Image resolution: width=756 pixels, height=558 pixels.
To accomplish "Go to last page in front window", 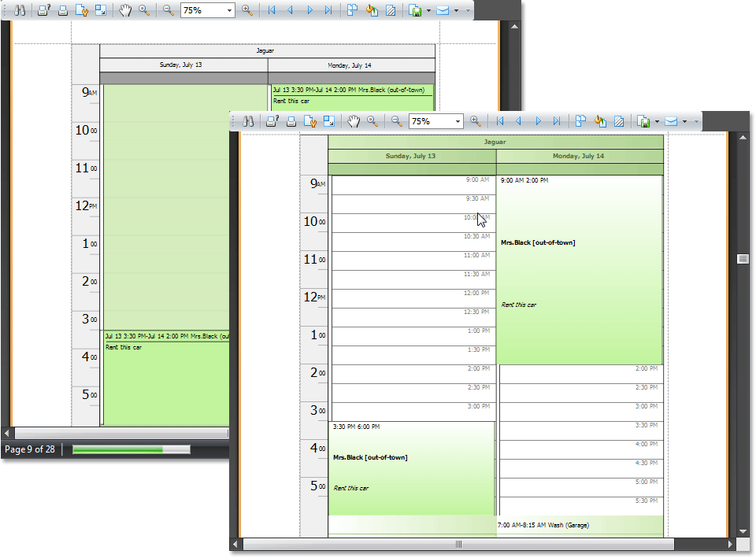I will [557, 121].
